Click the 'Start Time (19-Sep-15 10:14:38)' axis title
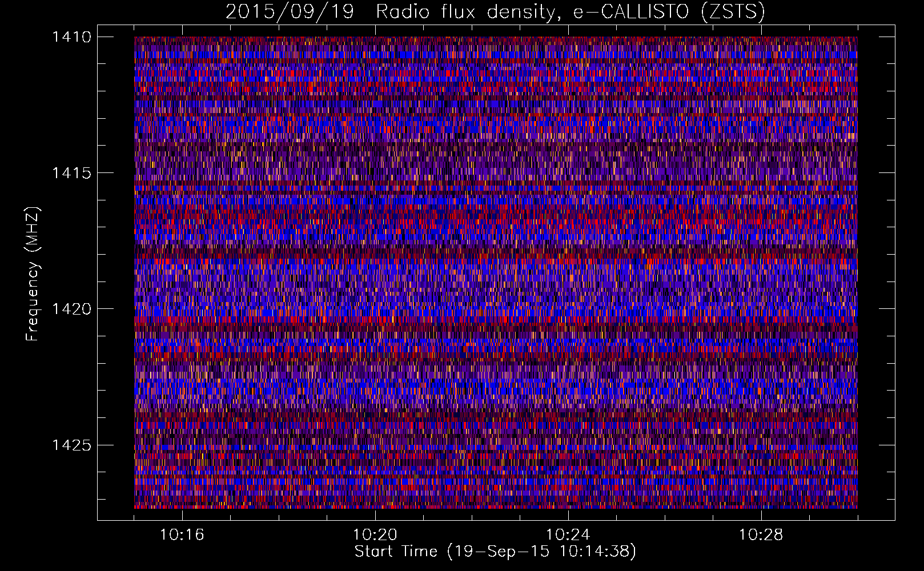Viewport: 924px width, 571px height. click(495, 552)
